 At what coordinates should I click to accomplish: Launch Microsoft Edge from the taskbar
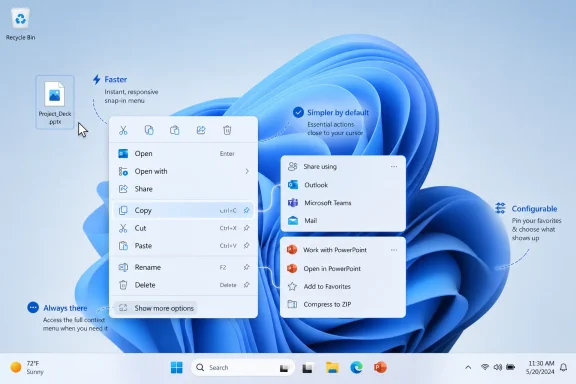[356, 367]
